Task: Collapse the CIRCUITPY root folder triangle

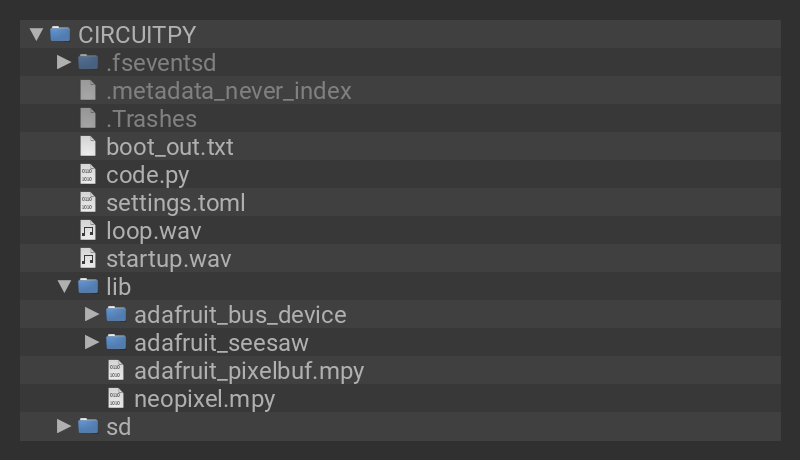Action: pos(37,34)
